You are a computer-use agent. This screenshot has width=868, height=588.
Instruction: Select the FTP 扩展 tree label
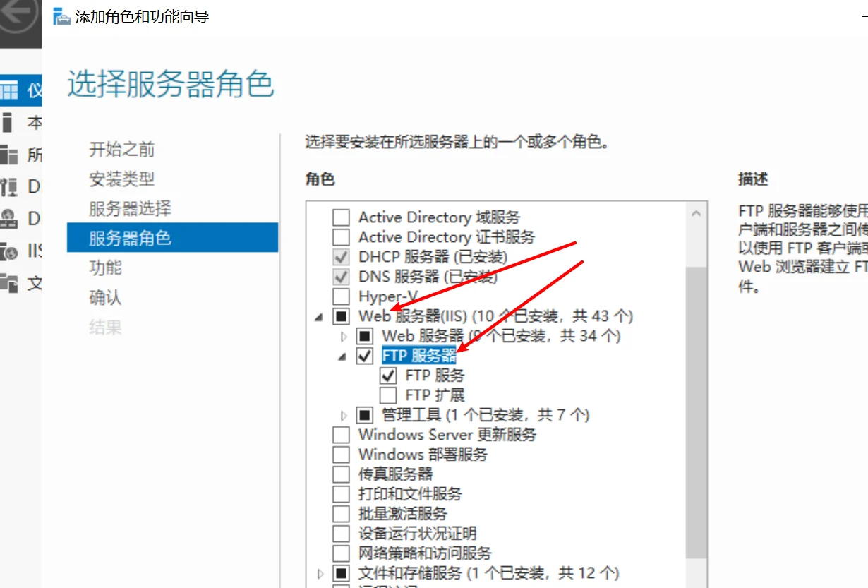click(x=435, y=395)
